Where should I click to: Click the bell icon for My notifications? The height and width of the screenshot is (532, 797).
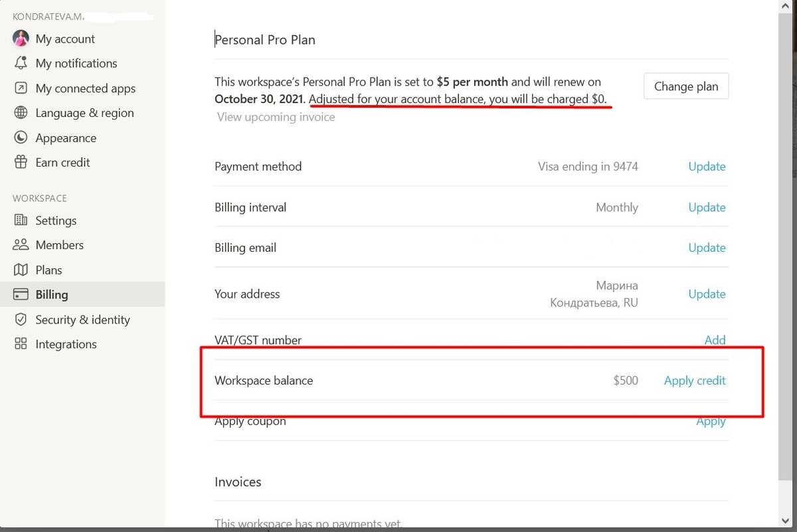point(21,63)
